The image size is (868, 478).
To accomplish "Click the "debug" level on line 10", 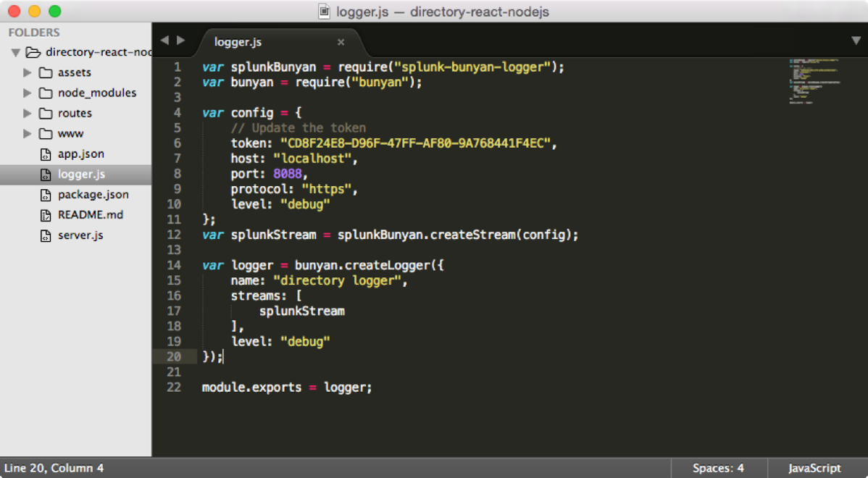I will click(305, 205).
